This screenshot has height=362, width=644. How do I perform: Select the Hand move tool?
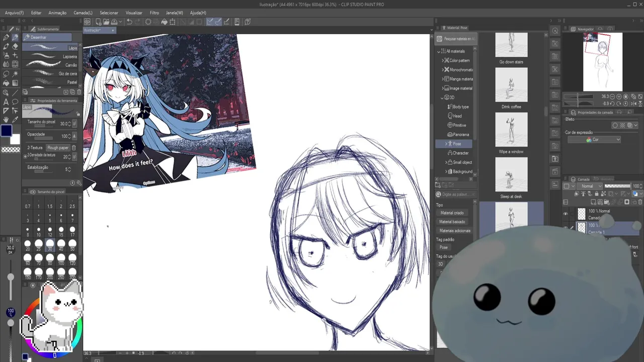click(6, 120)
